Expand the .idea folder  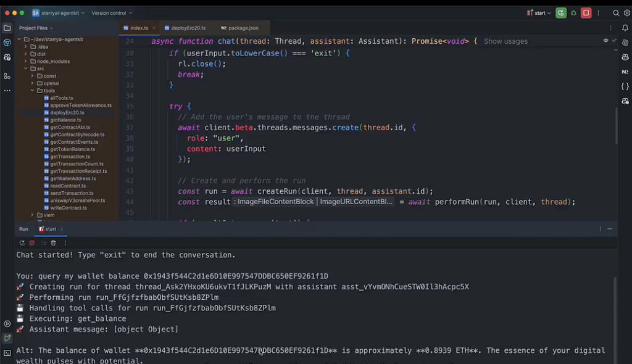point(26,46)
